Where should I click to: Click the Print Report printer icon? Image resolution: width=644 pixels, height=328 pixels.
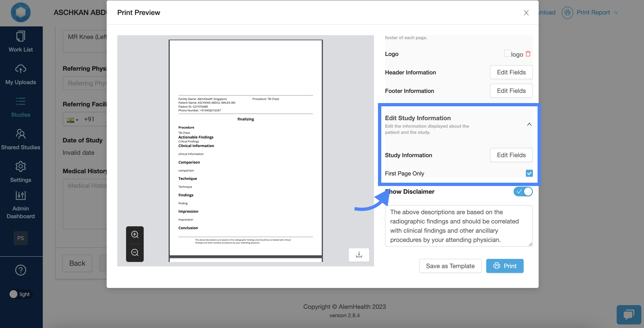(567, 13)
